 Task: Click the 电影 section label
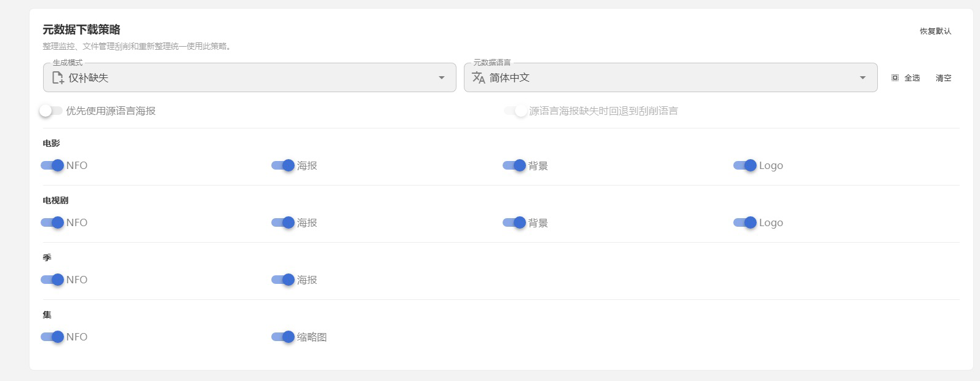click(52, 143)
